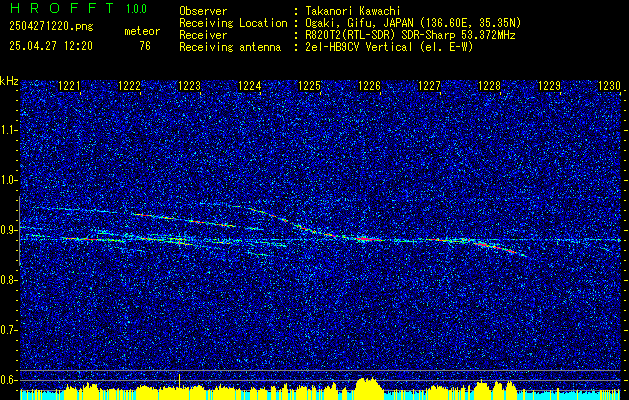Click the 1222 time axis marker
The image size is (629, 400).
130,85
